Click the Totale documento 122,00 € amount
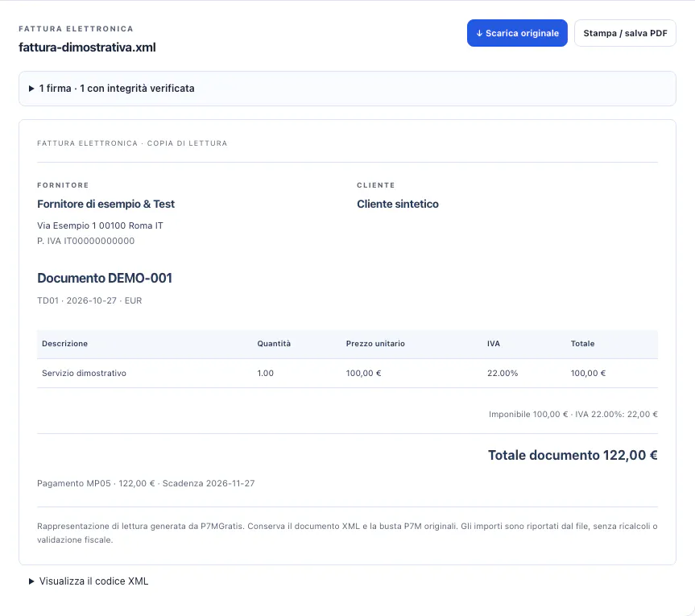The width and height of the screenshot is (695, 616). [x=573, y=455]
